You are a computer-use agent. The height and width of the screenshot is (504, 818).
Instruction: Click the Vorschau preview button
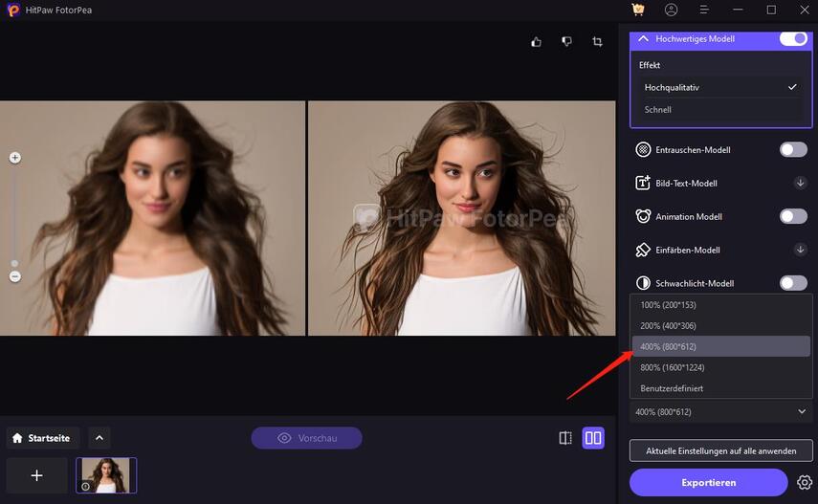pos(307,438)
